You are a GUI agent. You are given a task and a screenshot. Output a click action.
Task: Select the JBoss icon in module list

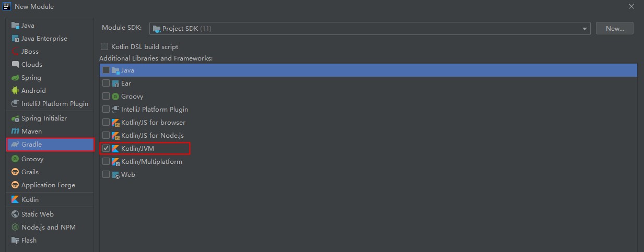pos(15,52)
